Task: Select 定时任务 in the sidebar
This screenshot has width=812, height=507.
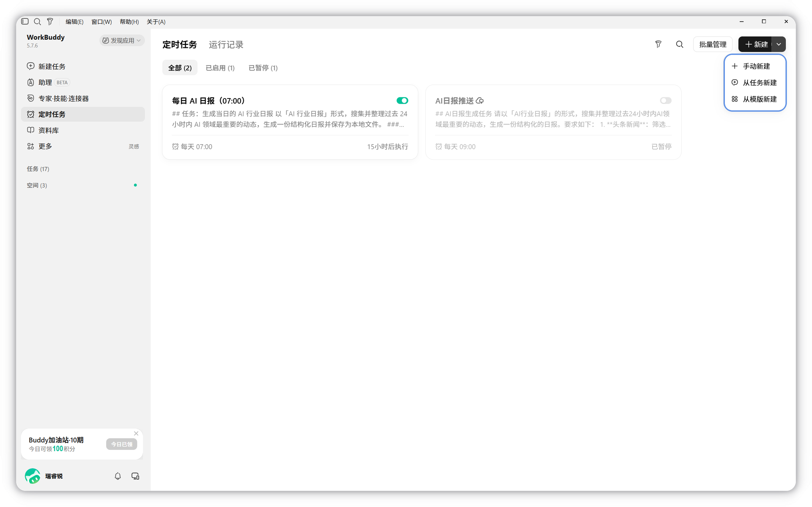Action: [83, 114]
